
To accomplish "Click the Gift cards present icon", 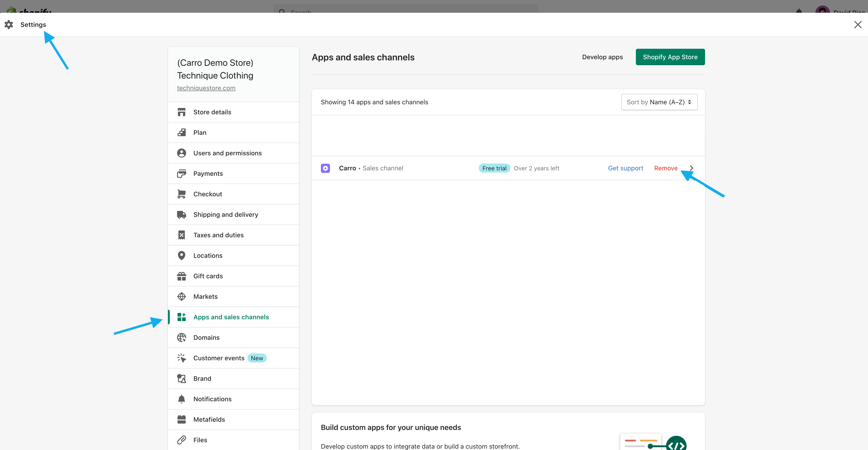I will [x=181, y=276].
